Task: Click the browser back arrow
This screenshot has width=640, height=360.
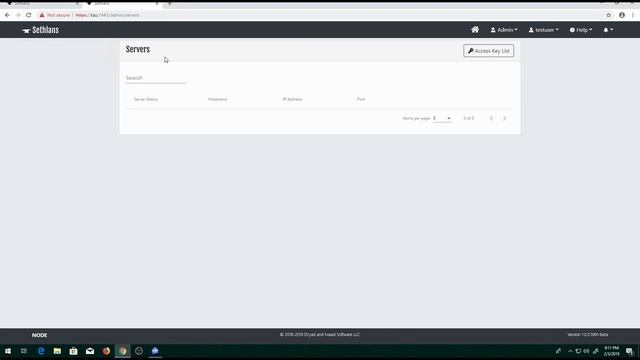Action: point(7,15)
